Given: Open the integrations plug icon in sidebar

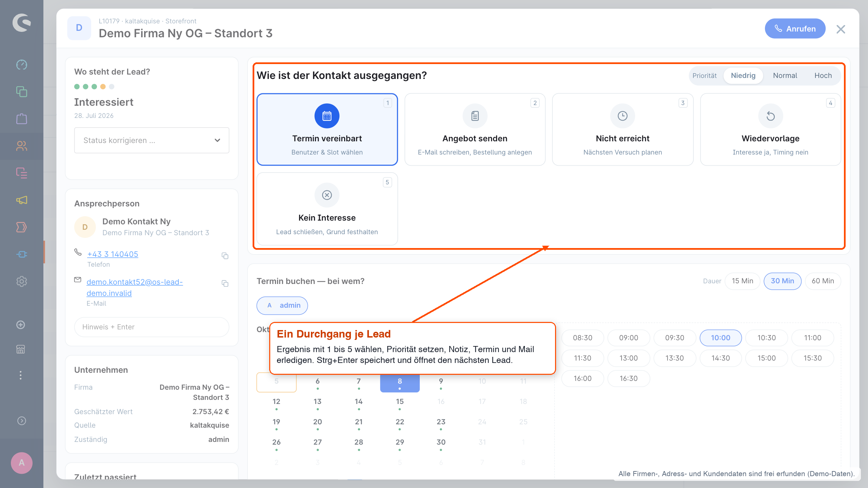Looking at the screenshot, I should [22, 254].
